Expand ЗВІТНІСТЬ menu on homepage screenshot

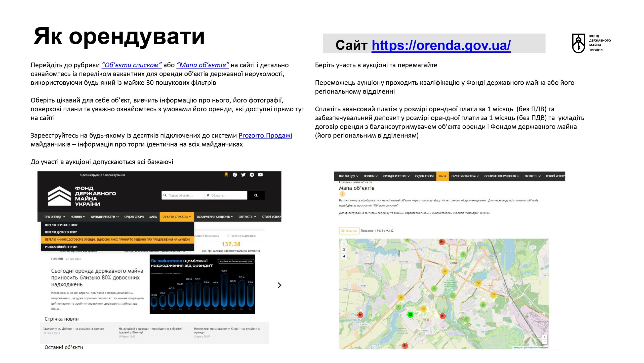pyautogui.click(x=247, y=217)
